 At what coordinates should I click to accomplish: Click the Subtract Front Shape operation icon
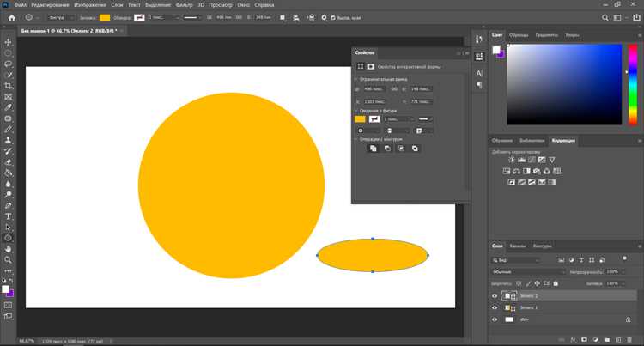(387, 149)
